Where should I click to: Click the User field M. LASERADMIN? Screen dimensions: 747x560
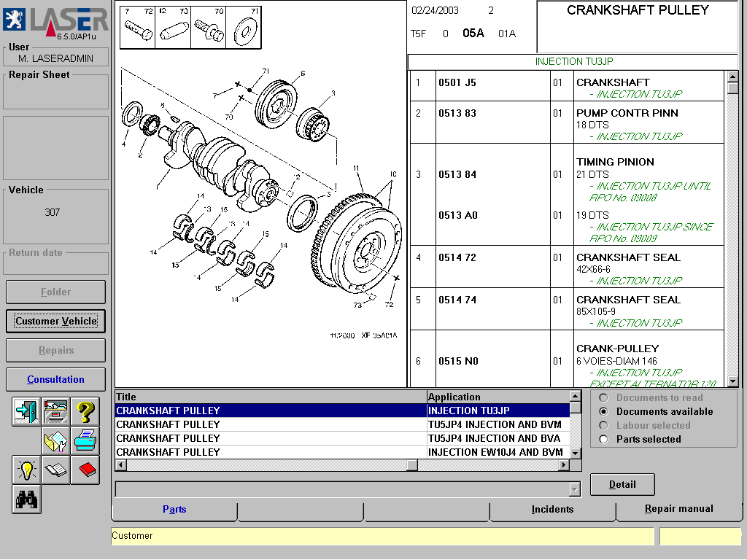coord(55,58)
